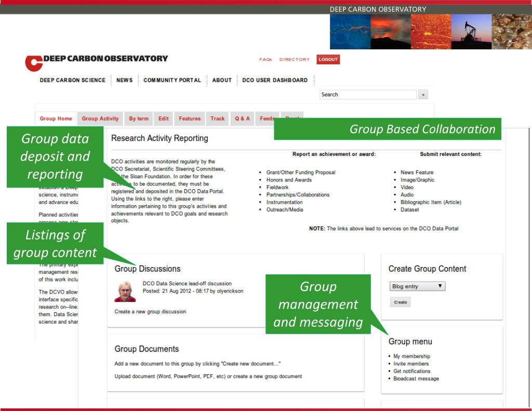Switch to the Edit tab
Screen dimensions: 532x411
(x=164, y=119)
